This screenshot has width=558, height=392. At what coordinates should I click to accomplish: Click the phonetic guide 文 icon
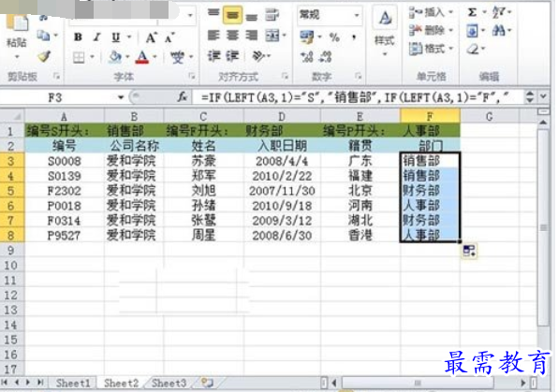click(x=177, y=57)
